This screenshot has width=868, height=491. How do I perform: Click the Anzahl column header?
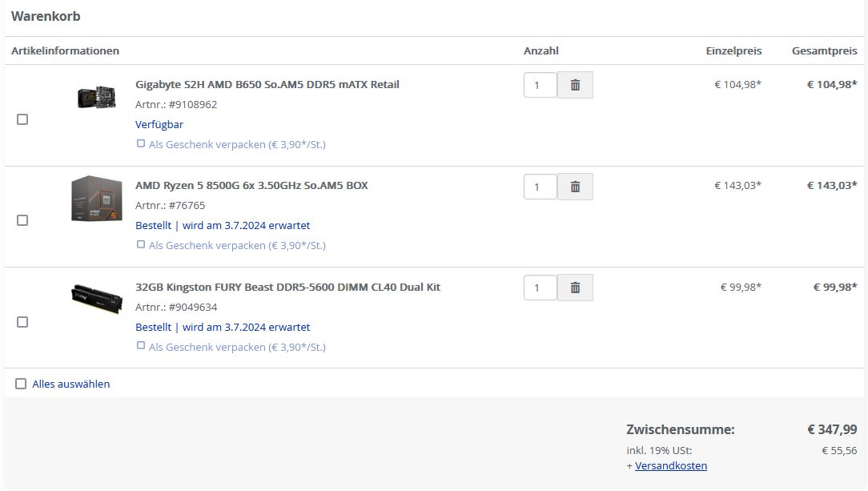[540, 51]
